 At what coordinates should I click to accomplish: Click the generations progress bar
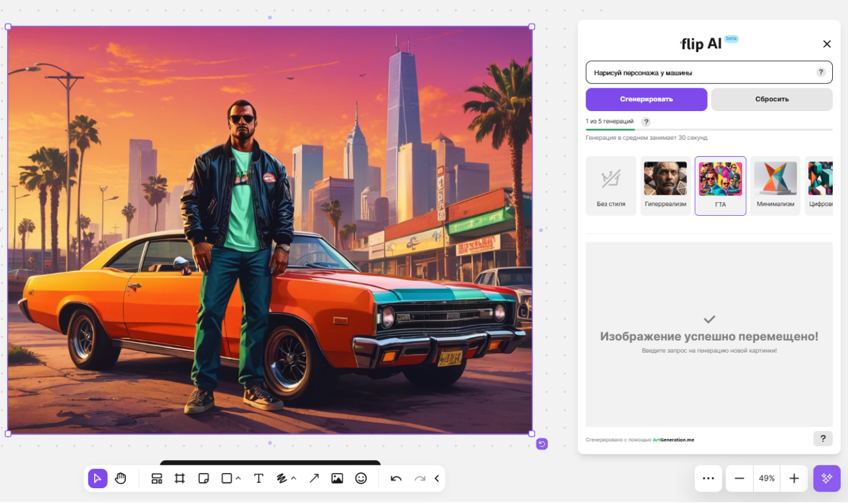pos(709,129)
